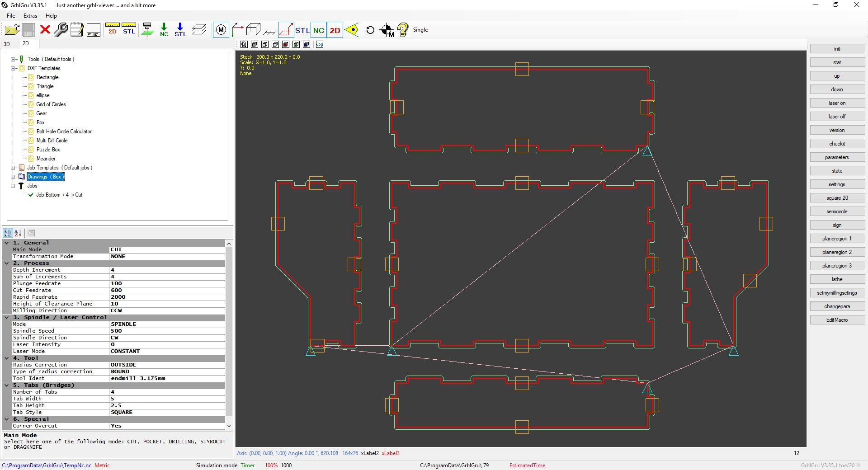Switch to the 3D tab
The width and height of the screenshot is (868, 470).
7,44
